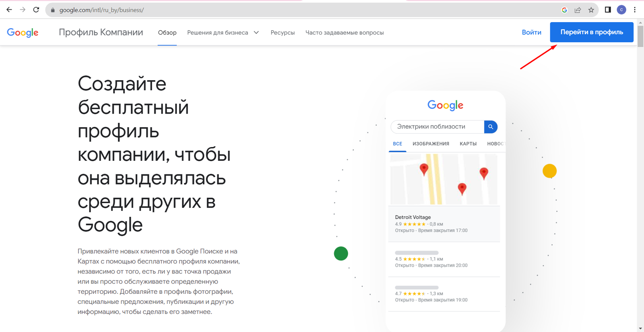Click the Электрики поблизости search field
This screenshot has height=332, width=644.
tap(438, 127)
